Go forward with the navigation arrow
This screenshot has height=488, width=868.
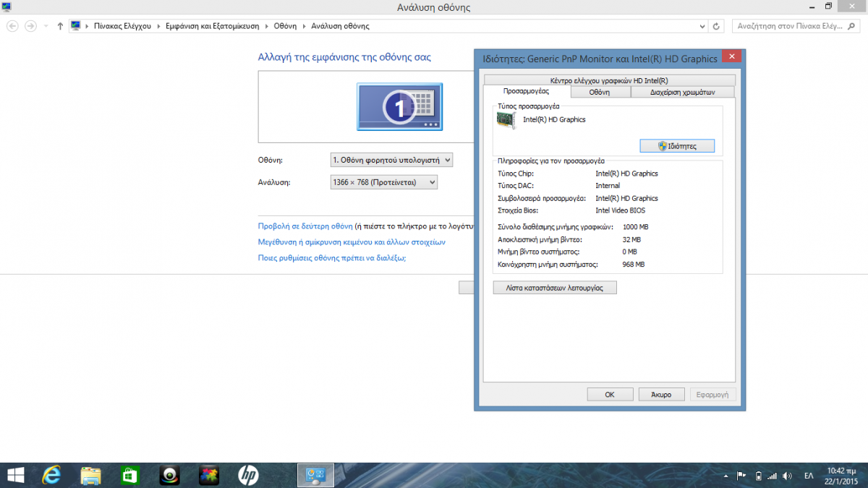coord(30,26)
